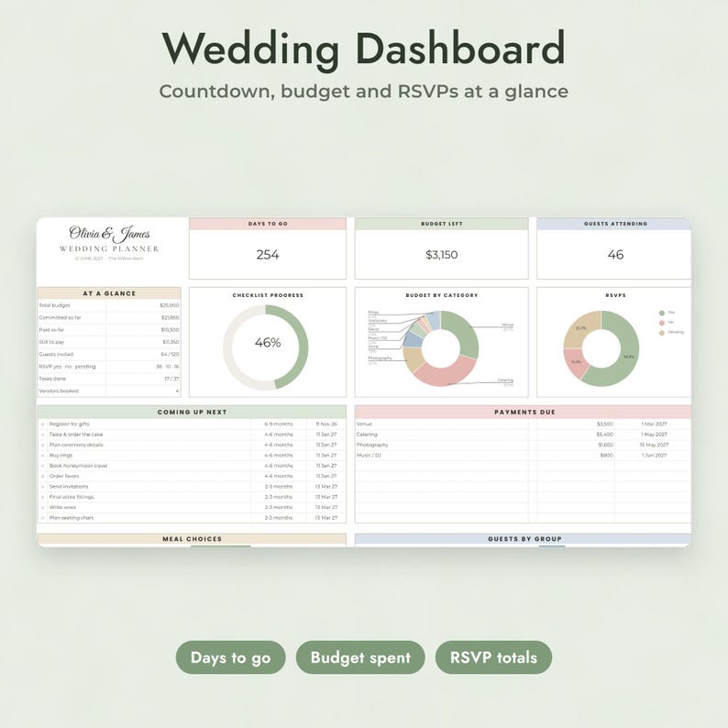Click the Meal Choices section header

pyautogui.click(x=192, y=539)
